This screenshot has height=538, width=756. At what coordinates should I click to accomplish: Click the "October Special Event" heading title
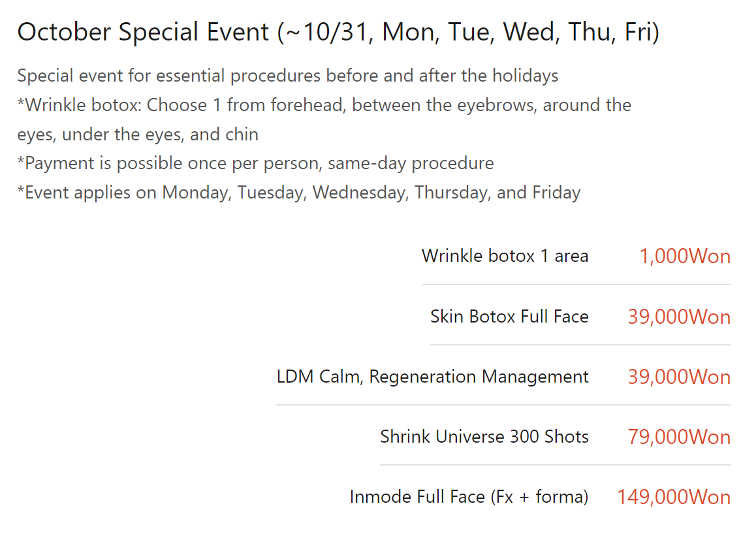[x=143, y=32]
